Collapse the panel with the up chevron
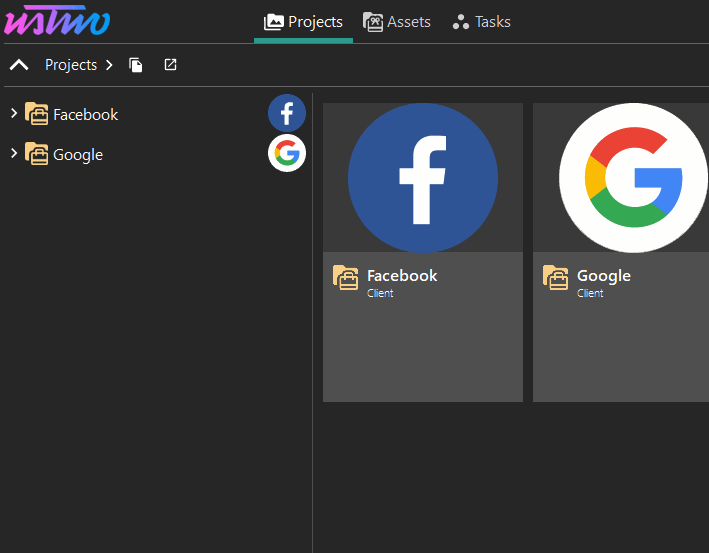The width and height of the screenshot is (709, 553). [x=19, y=65]
